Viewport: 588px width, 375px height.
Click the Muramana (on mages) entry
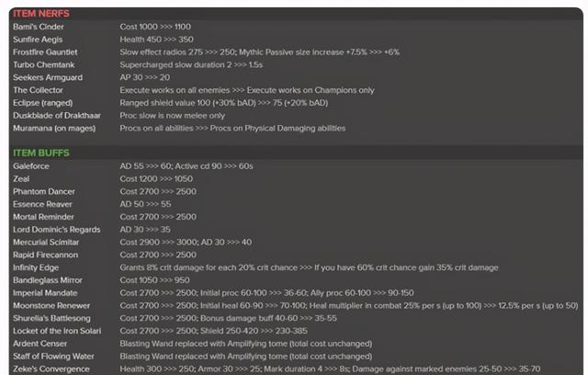point(54,129)
